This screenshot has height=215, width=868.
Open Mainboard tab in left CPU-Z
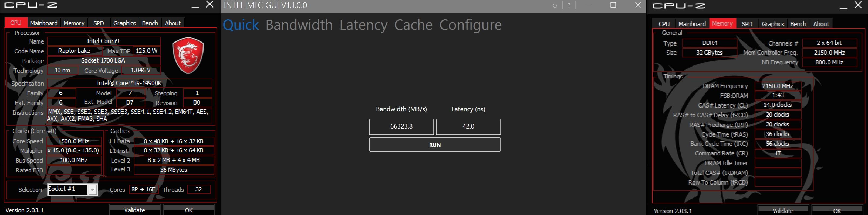coord(44,23)
